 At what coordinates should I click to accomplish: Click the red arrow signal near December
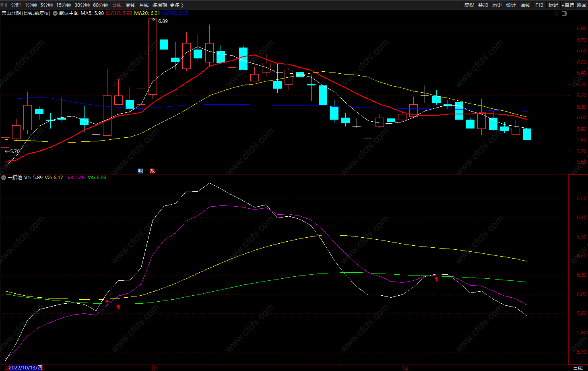pos(436,279)
